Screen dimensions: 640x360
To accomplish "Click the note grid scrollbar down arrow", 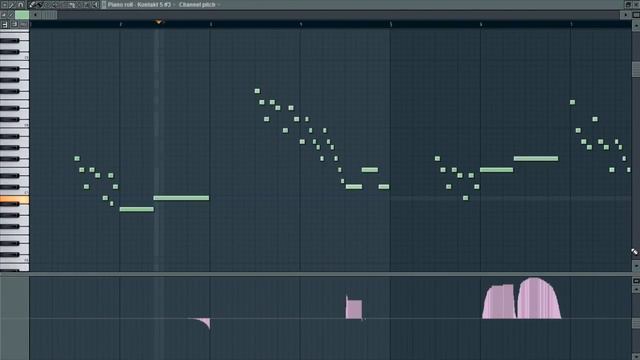I will tap(636, 266).
